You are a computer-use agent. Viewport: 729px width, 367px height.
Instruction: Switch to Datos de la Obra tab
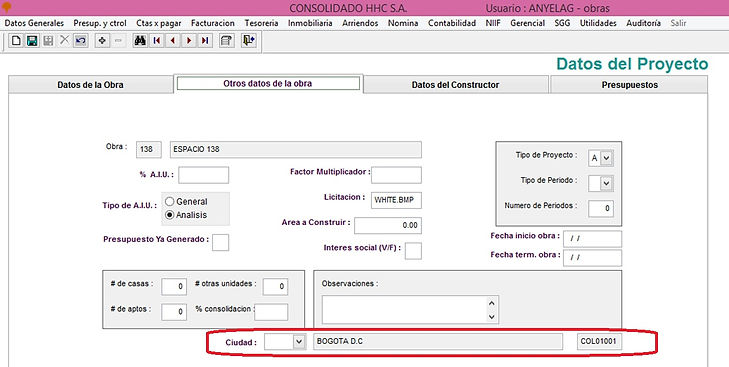(91, 85)
